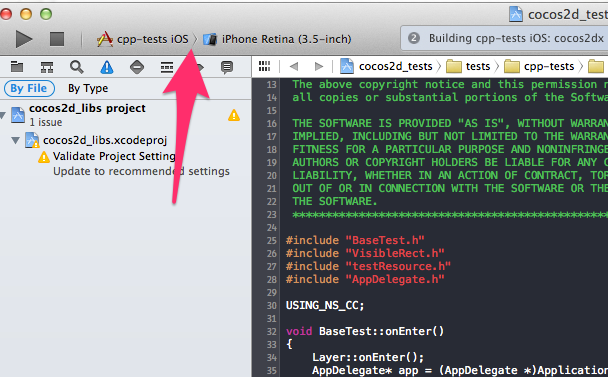Open the cpp-tests folder breadcrumb

tap(539, 67)
